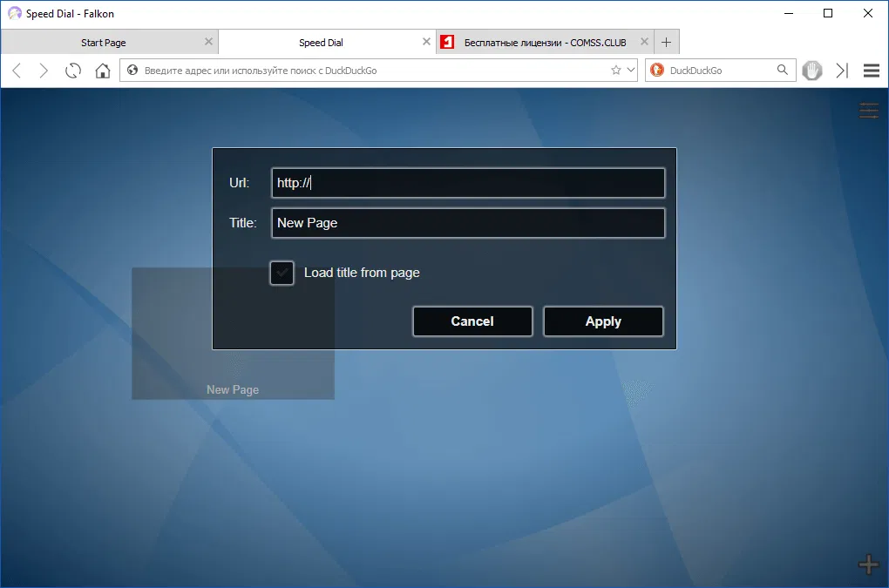889x588 pixels.
Task: Close the Speed Dial tab
Action: tap(426, 41)
